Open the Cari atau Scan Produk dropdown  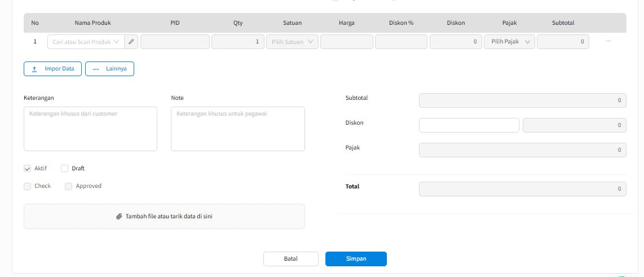[x=86, y=42]
